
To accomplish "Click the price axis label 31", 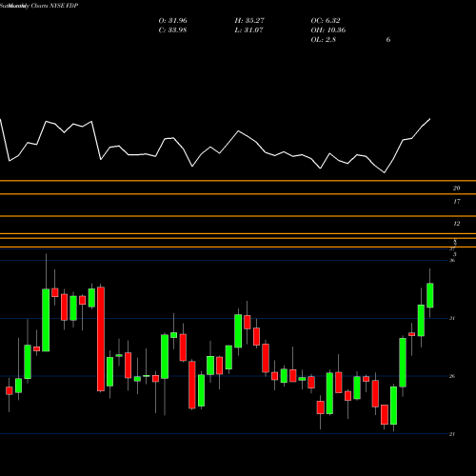I will (x=452, y=318).
